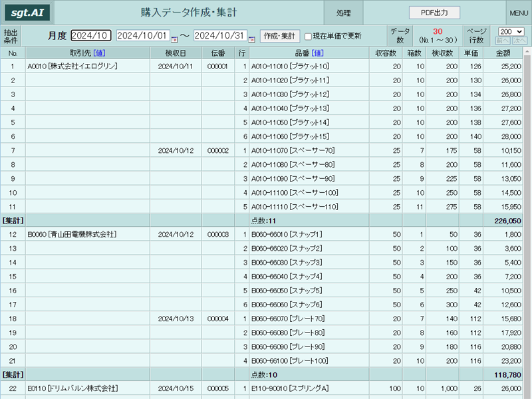Click subtotal amount 118,780

(x=507, y=375)
